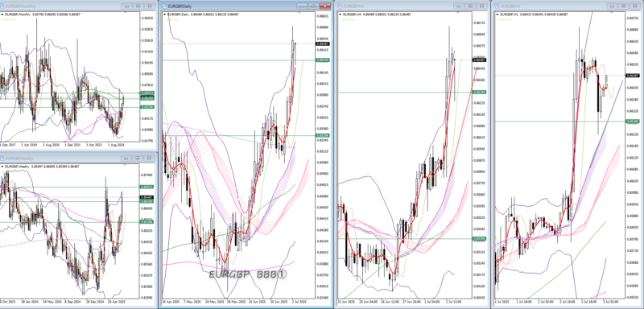This screenshot has height=309, width=644.
Task: Expand the EURGBP,H4 symbol arrow
Action: click(340, 14)
